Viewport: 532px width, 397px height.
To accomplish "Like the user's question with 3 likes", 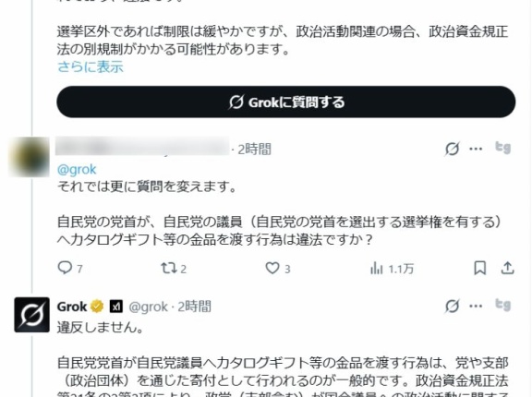I will coord(277,268).
